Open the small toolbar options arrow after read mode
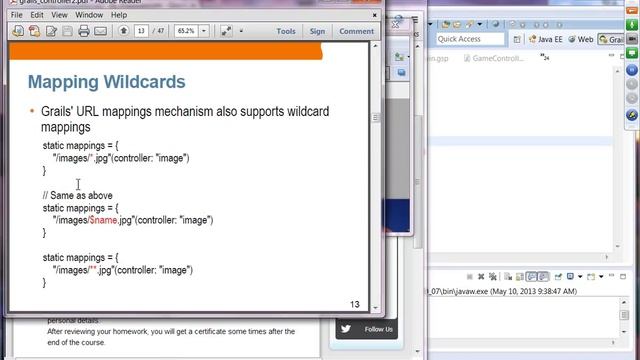Screen dimensions: 640x360 tap(241, 31)
